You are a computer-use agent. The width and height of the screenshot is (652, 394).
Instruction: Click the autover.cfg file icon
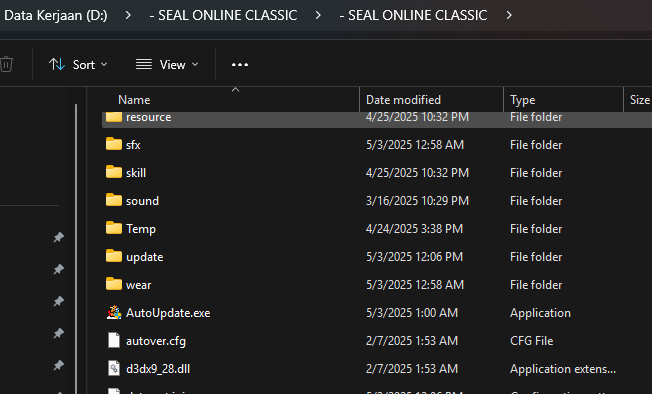coord(114,340)
